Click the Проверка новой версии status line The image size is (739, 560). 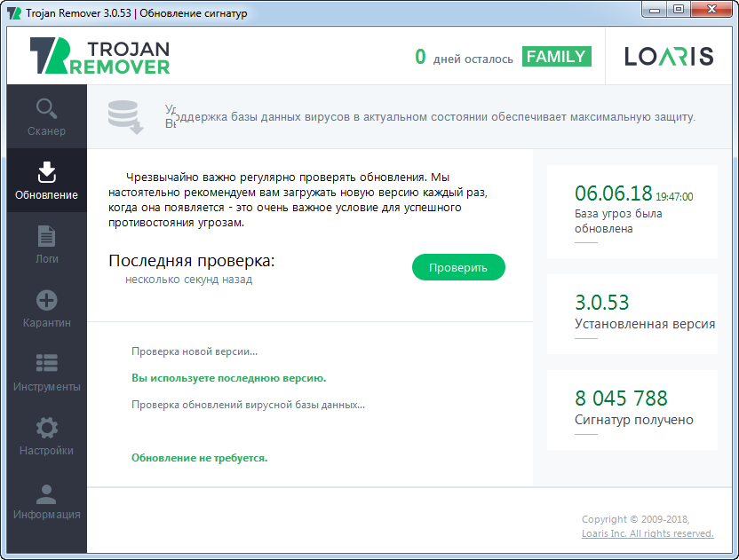click(195, 351)
